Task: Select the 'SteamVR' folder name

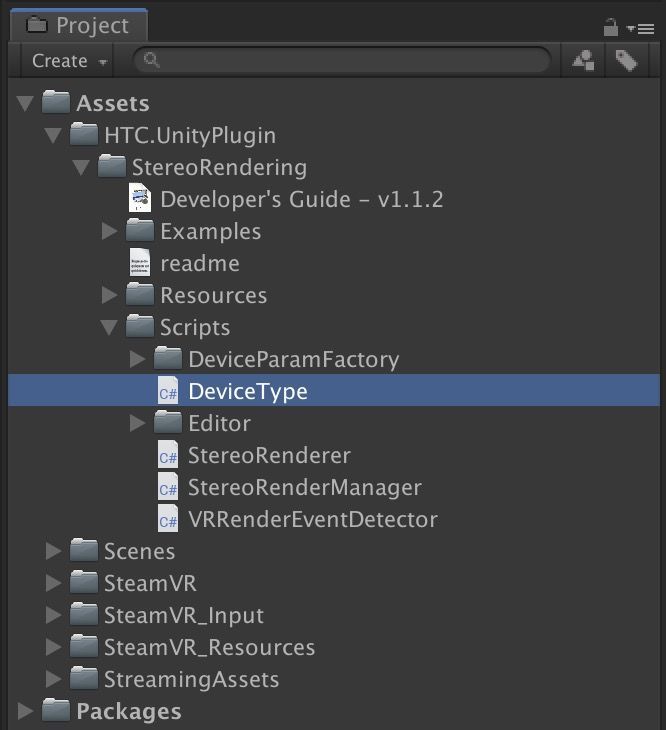Action: 151,584
